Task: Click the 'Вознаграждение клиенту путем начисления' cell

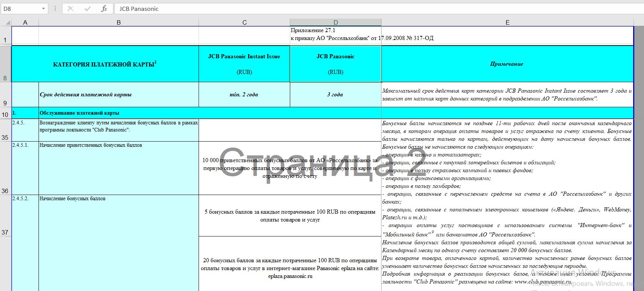Action: click(x=119, y=130)
